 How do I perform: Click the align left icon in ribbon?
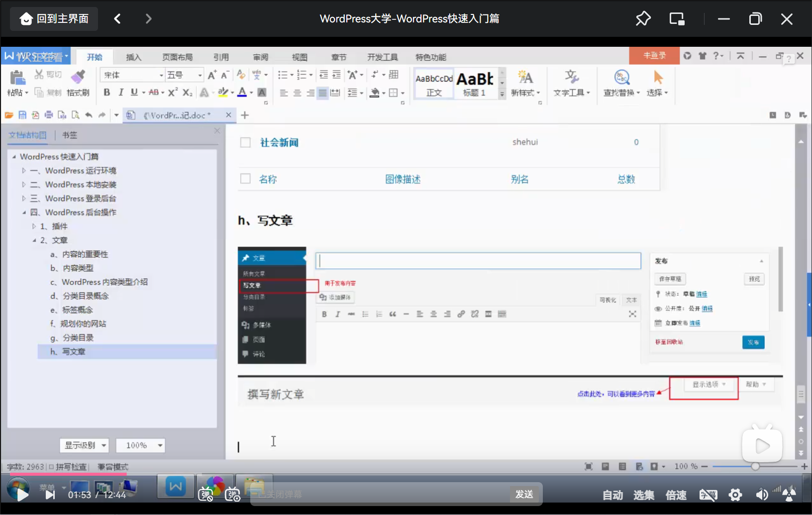[284, 93]
